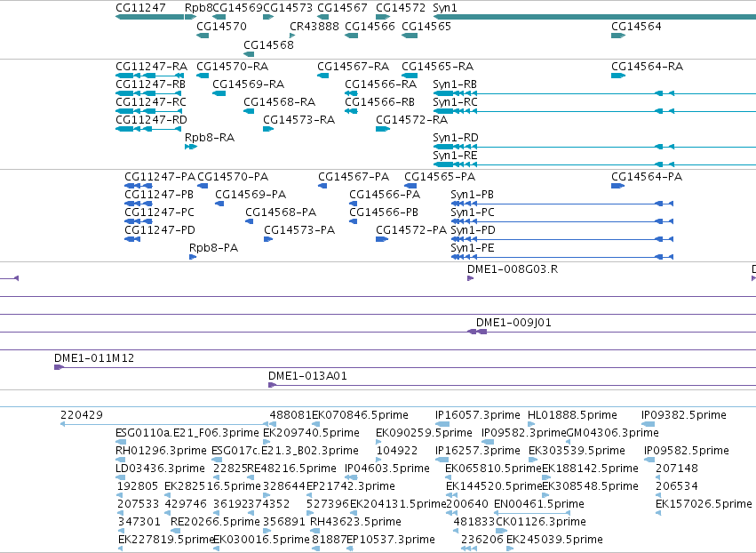Select EST EK188142.5prime label
Image resolution: width=756 pixels, height=553 pixels.
coord(590,469)
